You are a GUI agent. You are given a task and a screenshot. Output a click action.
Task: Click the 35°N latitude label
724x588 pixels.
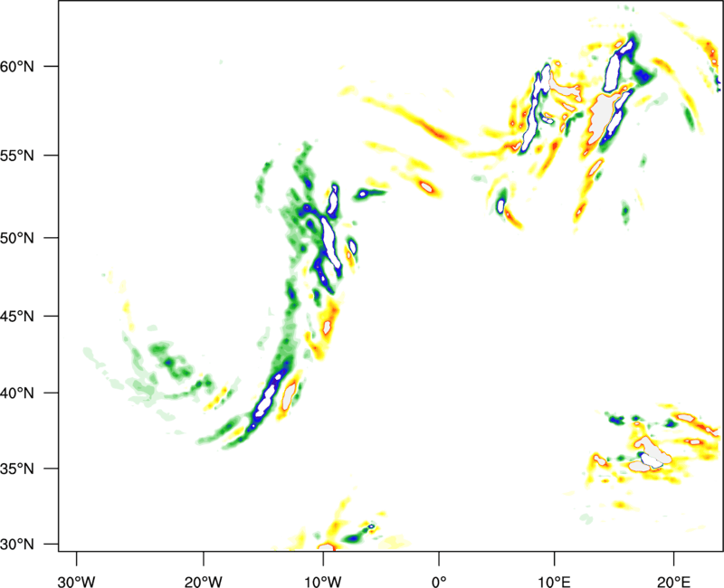tap(17, 469)
